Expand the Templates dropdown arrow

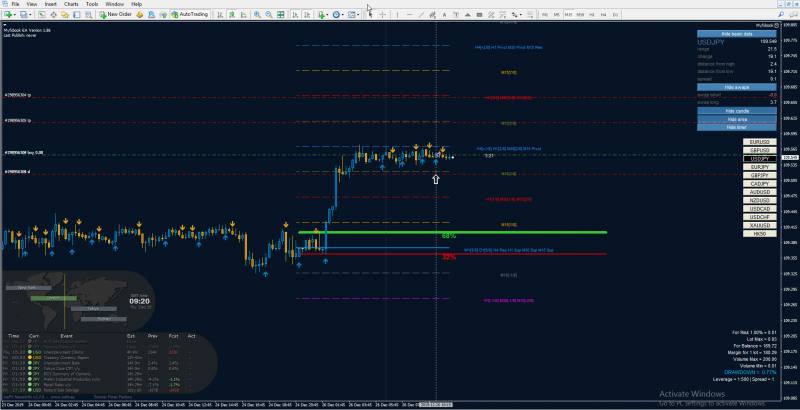pos(358,15)
